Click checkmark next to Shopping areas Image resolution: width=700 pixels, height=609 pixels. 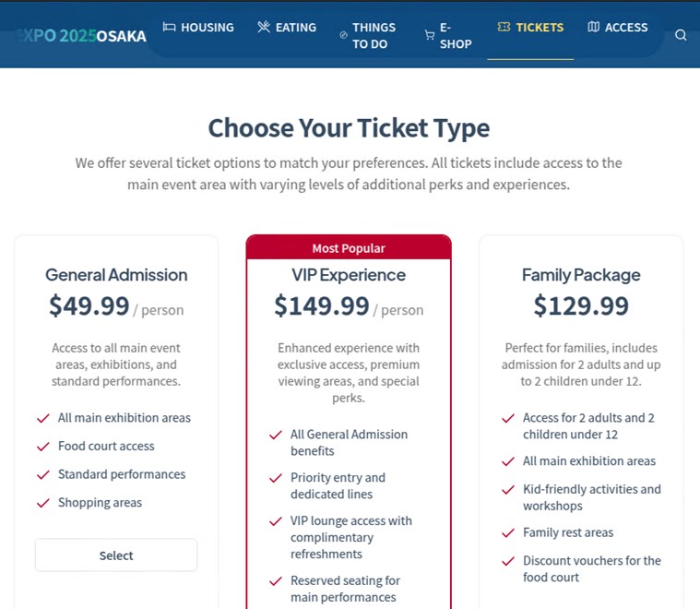tap(42, 503)
